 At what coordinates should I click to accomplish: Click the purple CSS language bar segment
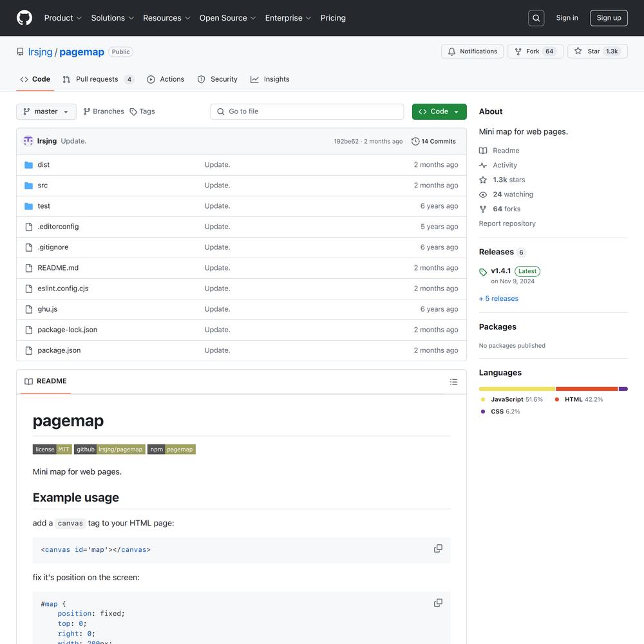[623, 389]
